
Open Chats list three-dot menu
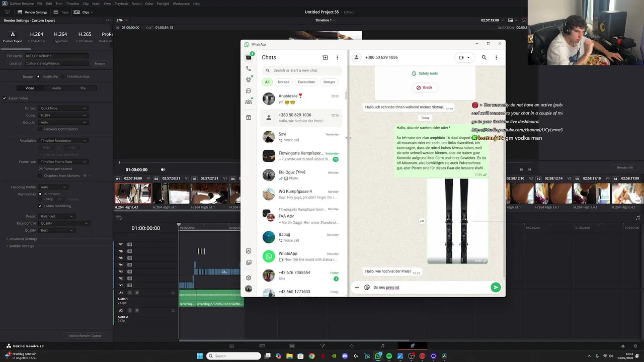[337, 58]
